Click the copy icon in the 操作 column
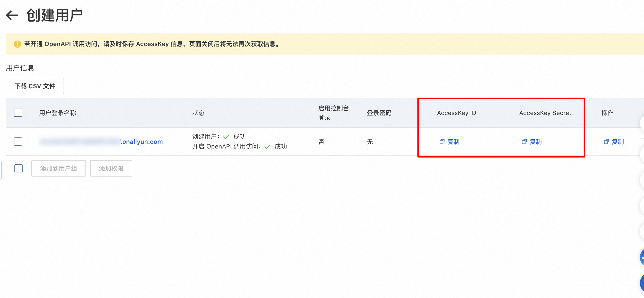Image resolution: width=644 pixels, height=298 pixels. pos(606,142)
